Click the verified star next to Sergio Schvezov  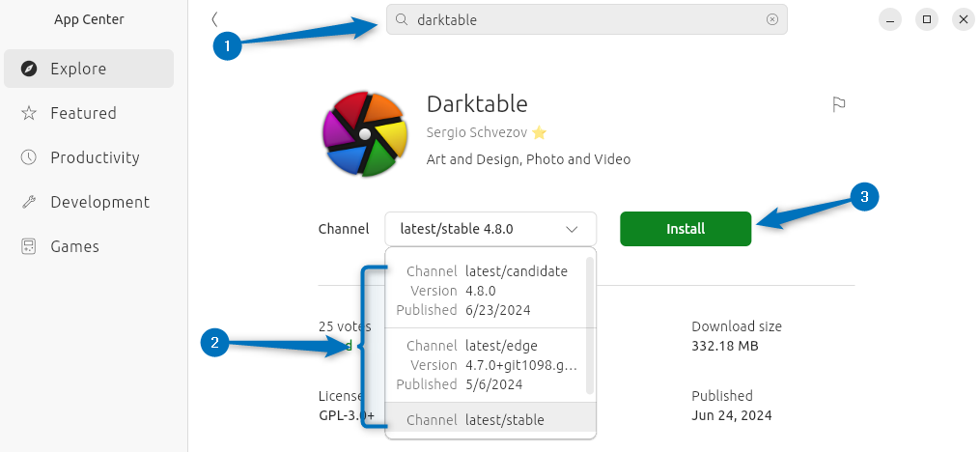click(x=540, y=132)
